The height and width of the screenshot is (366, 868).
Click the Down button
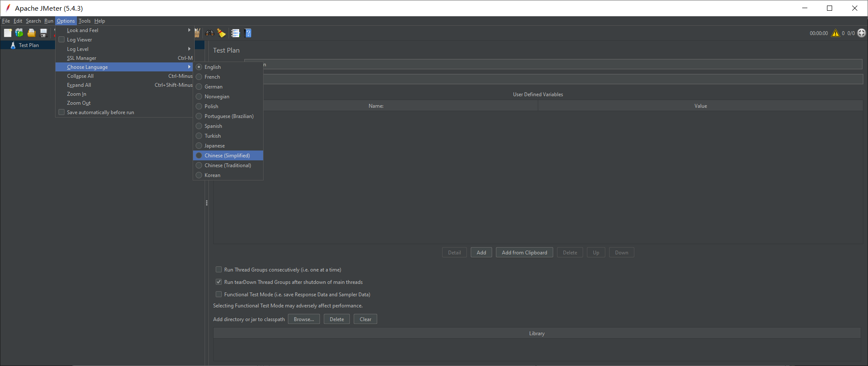pyautogui.click(x=622, y=253)
